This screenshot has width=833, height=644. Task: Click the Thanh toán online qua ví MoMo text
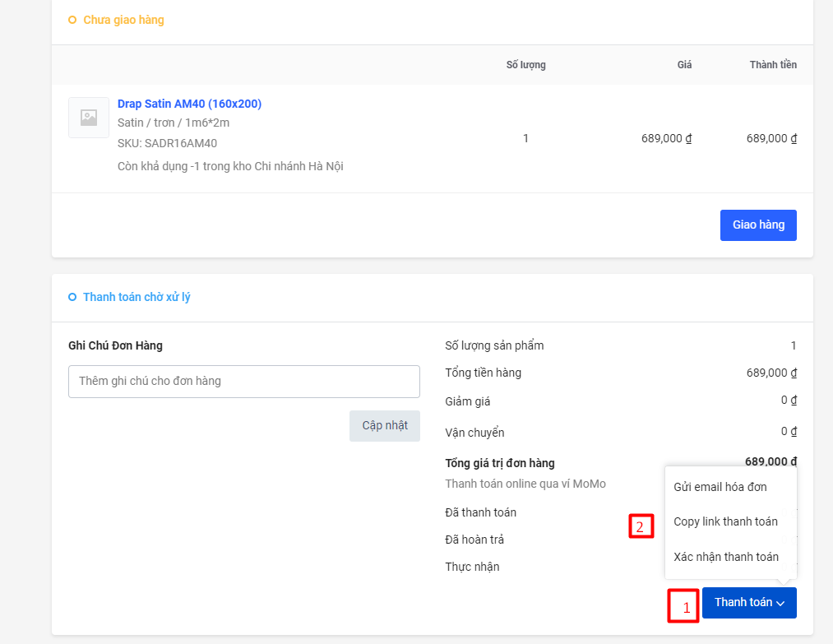point(525,484)
